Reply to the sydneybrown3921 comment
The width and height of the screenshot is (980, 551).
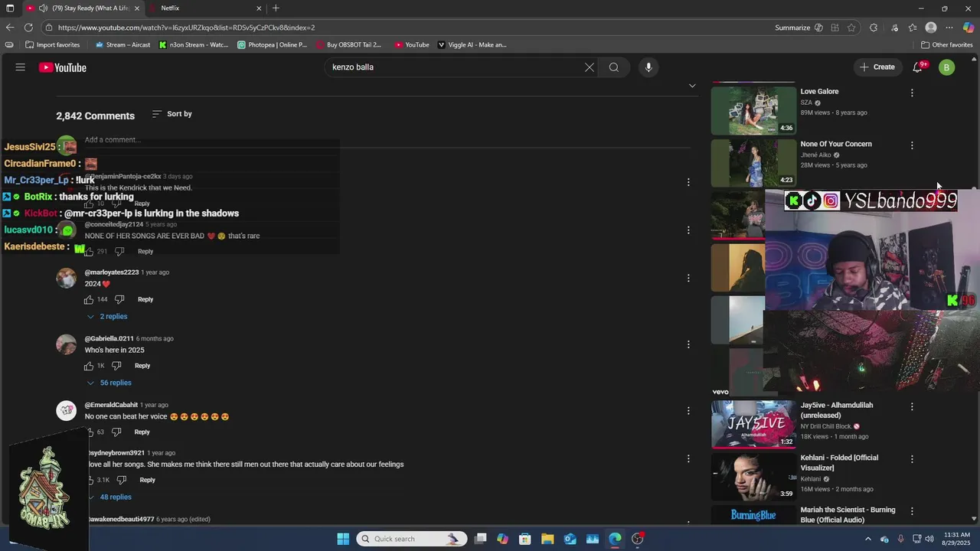tap(148, 480)
